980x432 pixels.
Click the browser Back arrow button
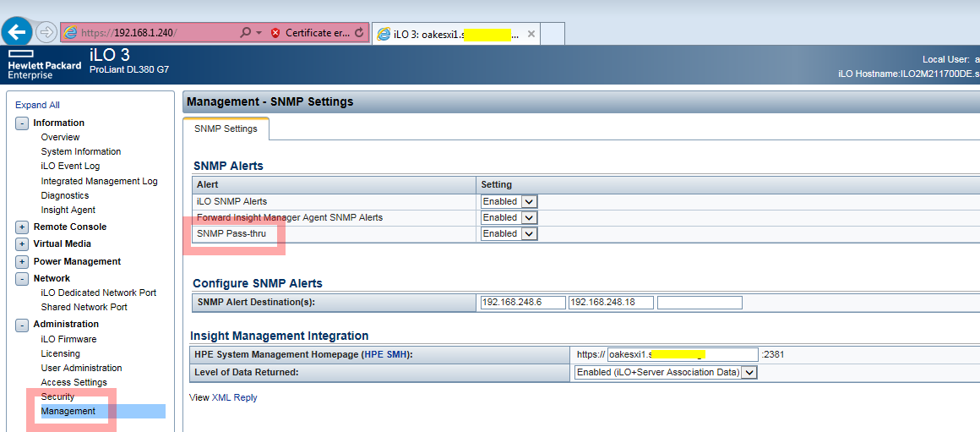pyautogui.click(x=18, y=31)
